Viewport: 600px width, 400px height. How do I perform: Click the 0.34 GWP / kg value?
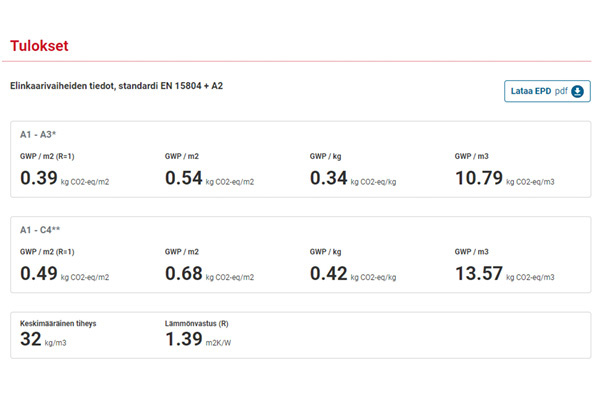point(328,178)
